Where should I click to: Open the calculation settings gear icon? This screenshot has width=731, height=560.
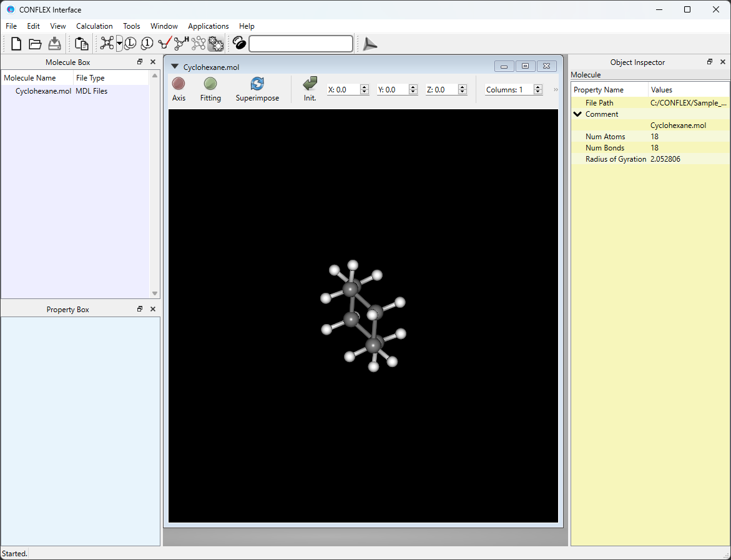pos(215,44)
